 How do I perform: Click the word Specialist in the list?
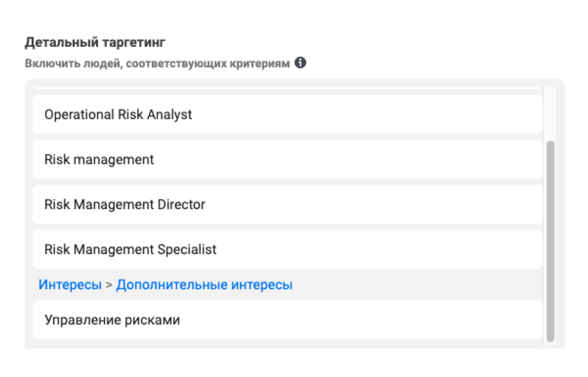(x=187, y=249)
